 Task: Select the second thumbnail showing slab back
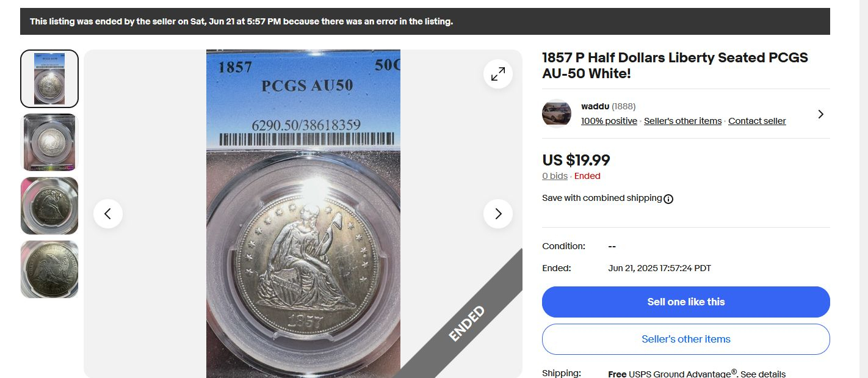(49, 142)
